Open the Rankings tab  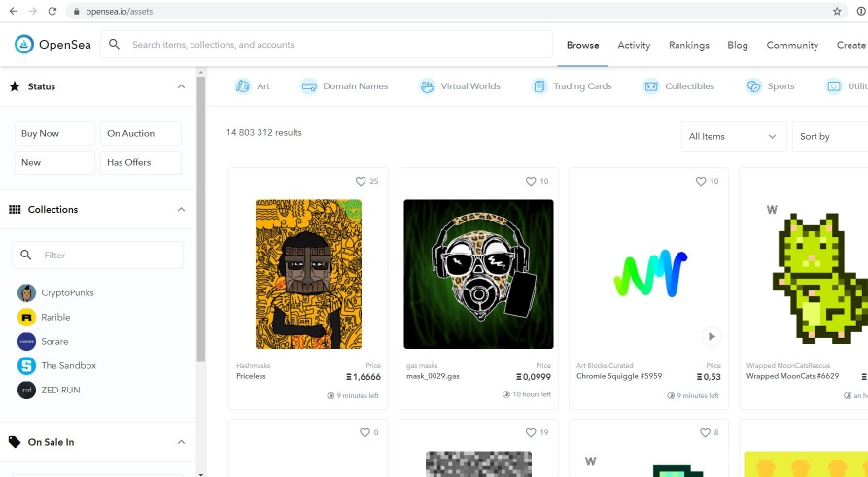[x=688, y=45]
